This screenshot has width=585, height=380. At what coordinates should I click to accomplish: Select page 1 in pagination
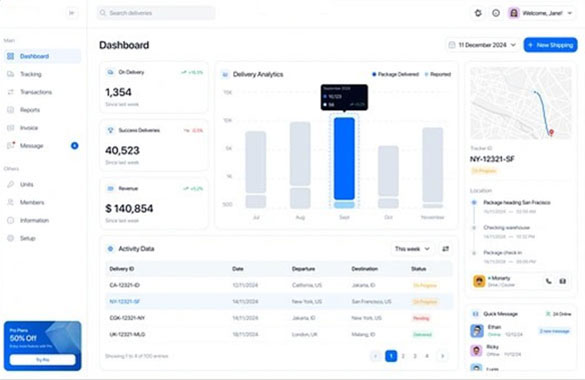[391, 356]
